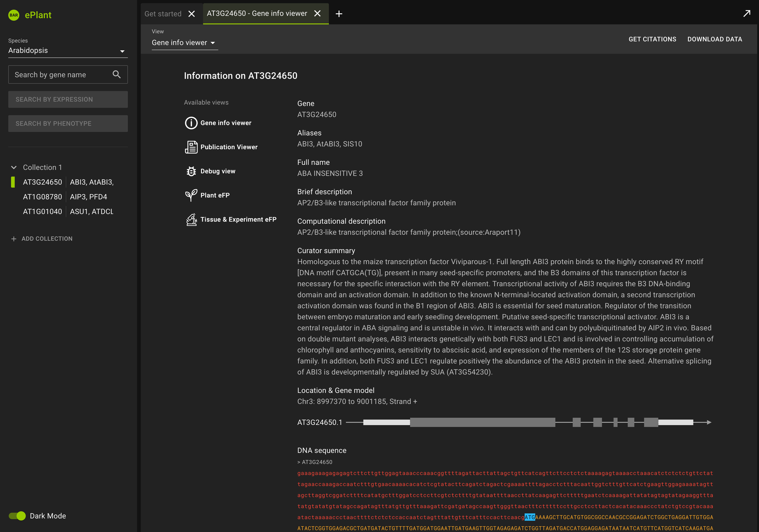The image size is (759, 532).
Task: Click the Search by gene name field
Action: (x=61, y=75)
